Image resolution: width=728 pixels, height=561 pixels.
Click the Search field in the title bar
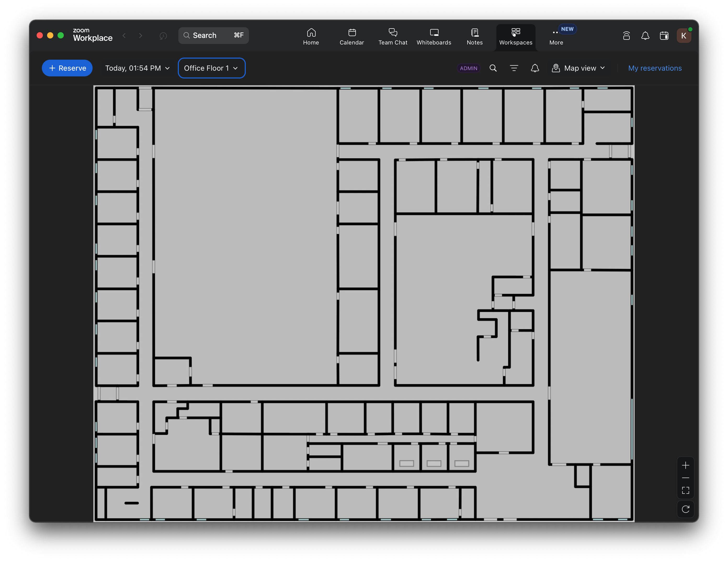tap(213, 35)
